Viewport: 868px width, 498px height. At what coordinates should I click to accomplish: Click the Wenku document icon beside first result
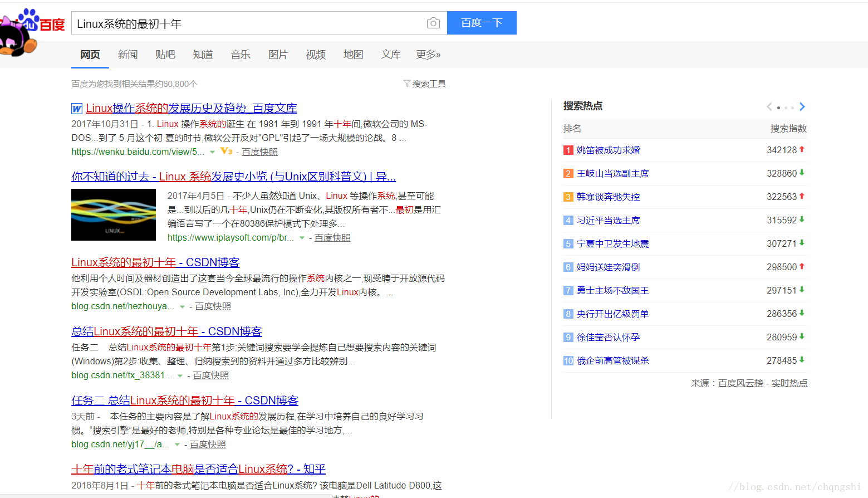tap(77, 109)
